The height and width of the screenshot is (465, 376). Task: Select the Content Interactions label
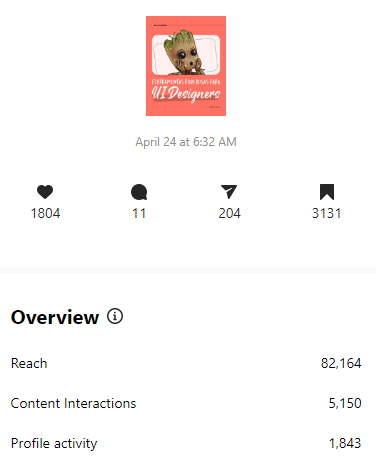pos(73,403)
